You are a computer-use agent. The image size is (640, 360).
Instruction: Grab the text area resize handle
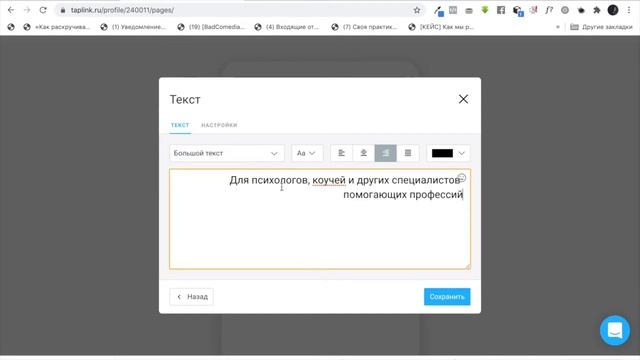tap(467, 266)
